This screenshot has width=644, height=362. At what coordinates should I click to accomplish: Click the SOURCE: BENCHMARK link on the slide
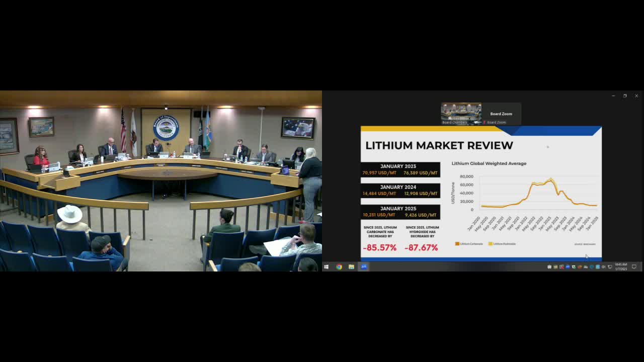[584, 244]
